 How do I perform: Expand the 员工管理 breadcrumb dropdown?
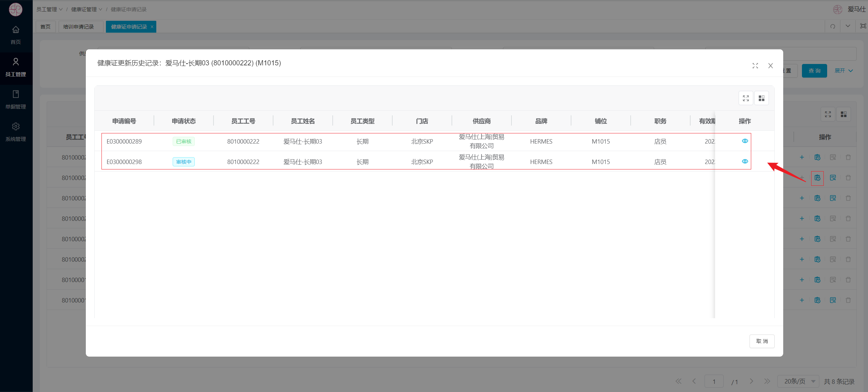pyautogui.click(x=49, y=9)
